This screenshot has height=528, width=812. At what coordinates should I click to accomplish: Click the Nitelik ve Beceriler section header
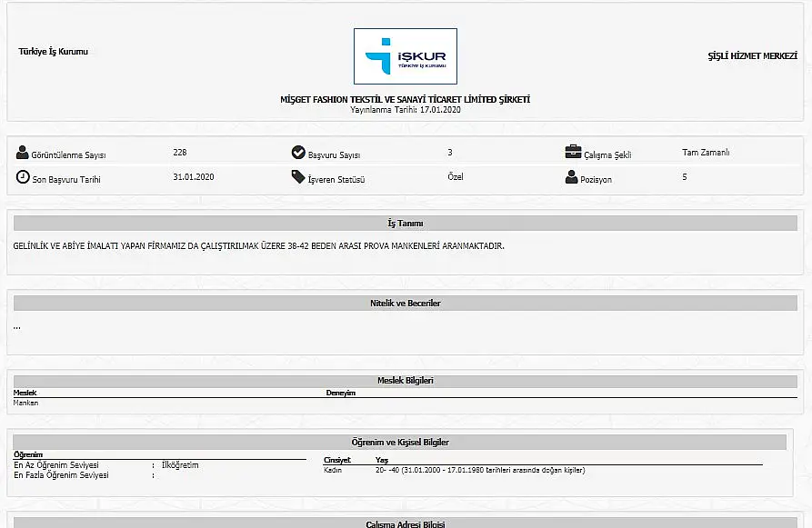point(405,304)
